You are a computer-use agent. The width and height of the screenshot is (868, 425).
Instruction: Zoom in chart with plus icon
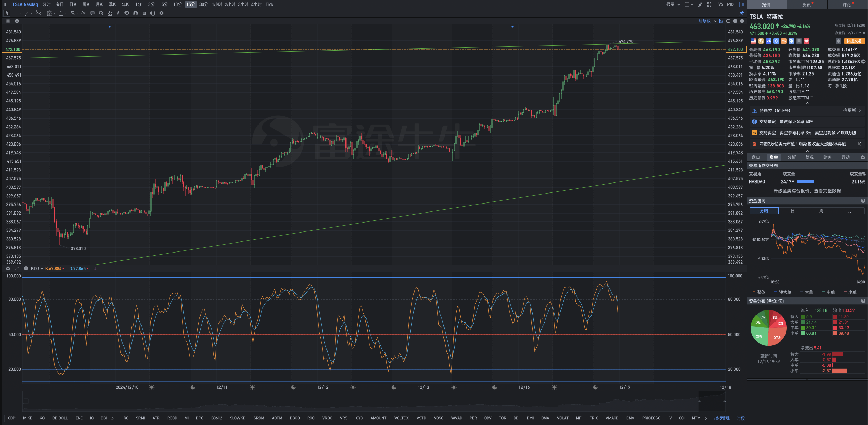point(742,21)
